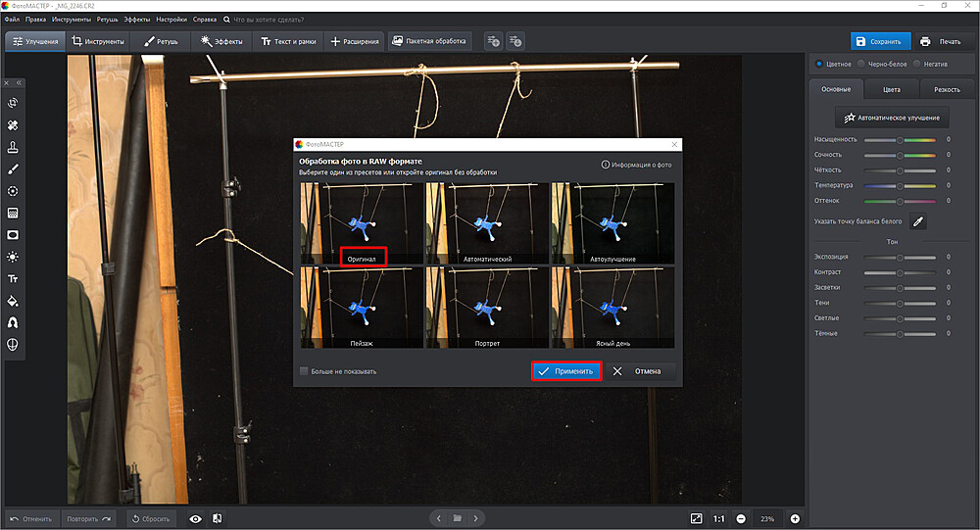The image size is (980, 530).
Task: Click the paint bucket fill tool
Action: 14,301
